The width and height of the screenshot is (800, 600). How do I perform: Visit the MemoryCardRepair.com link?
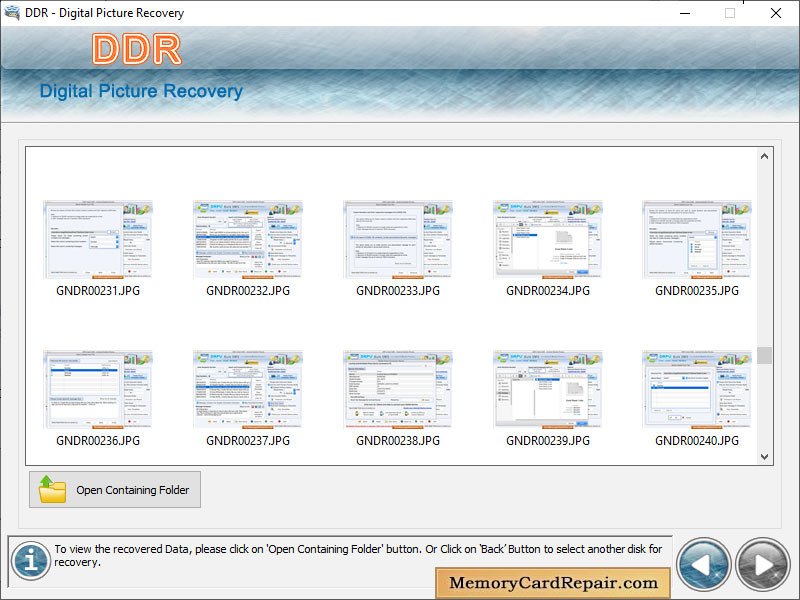(553, 583)
